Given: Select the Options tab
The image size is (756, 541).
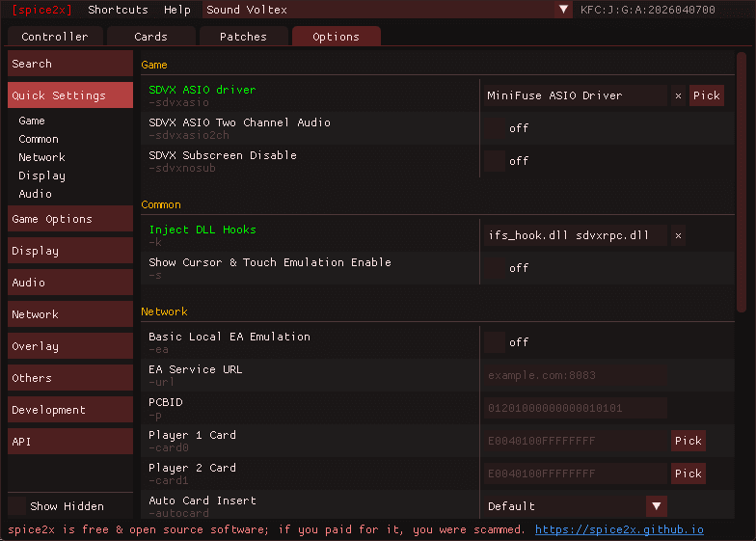Looking at the screenshot, I should coord(336,37).
